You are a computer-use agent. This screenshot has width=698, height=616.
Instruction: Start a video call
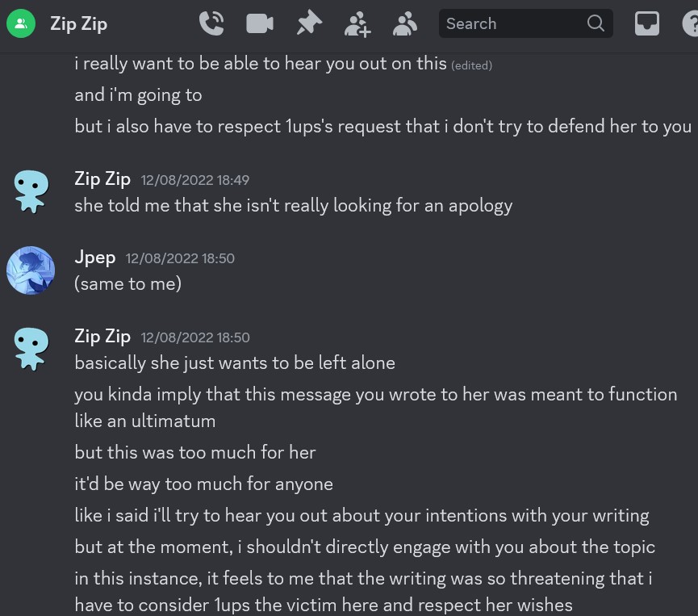260,23
